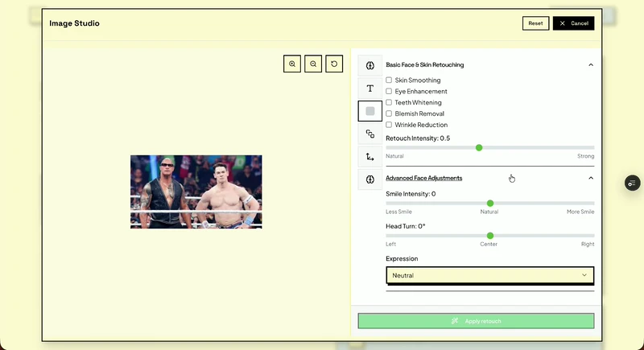Screen dimensions: 644x350
Task: Click the zoom out magnifier icon
Action: [313, 64]
